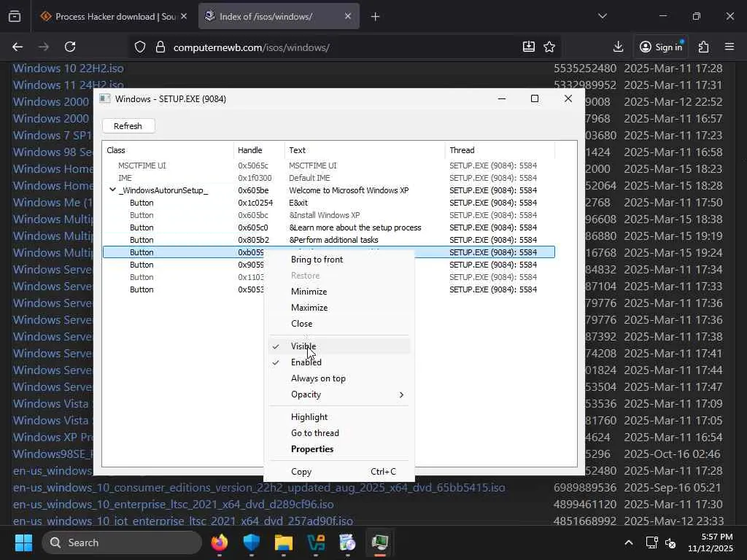
Task: Choose Minimize from context menu
Action: point(340,292)
